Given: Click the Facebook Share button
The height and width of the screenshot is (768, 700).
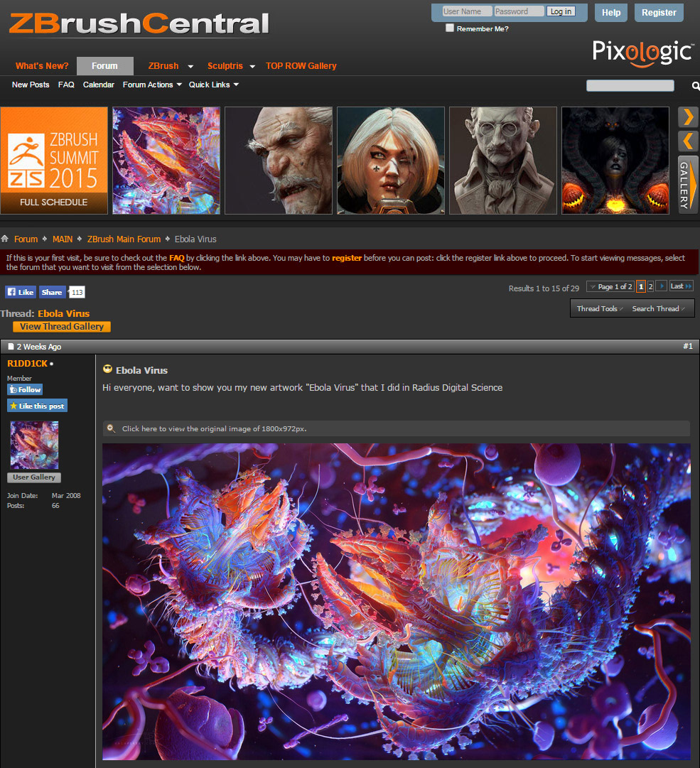Looking at the screenshot, I should (x=51, y=292).
